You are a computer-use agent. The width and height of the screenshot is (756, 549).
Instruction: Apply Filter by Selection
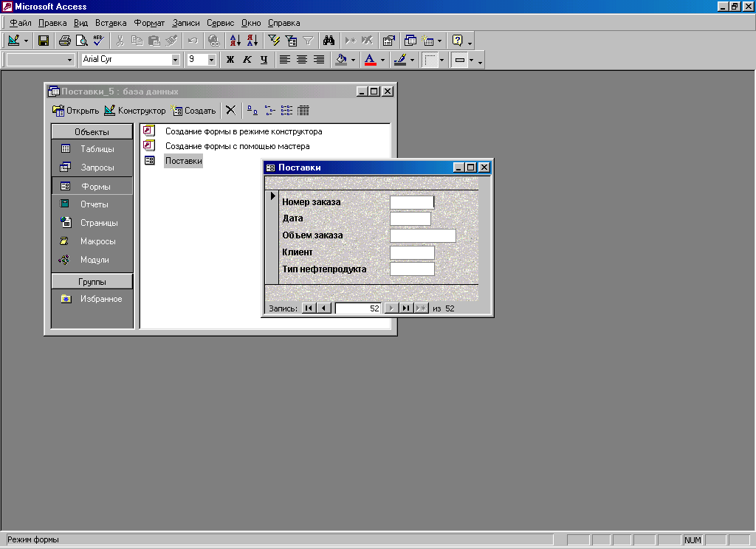[x=274, y=41]
